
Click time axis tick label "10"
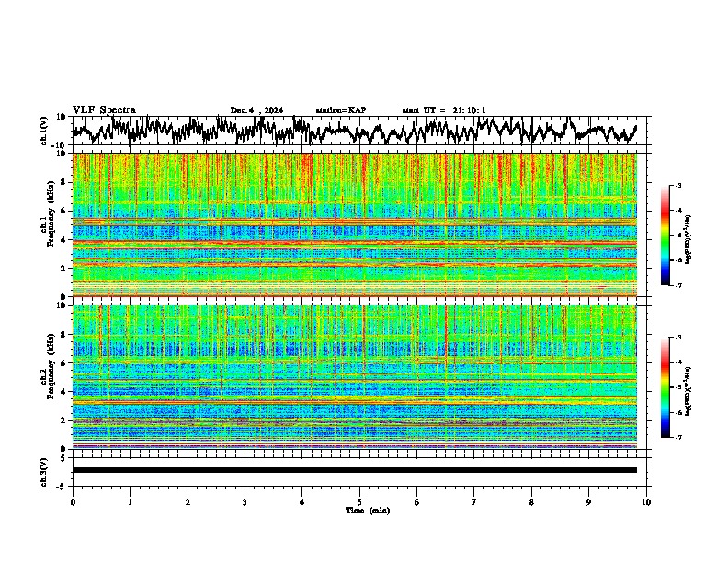click(646, 502)
